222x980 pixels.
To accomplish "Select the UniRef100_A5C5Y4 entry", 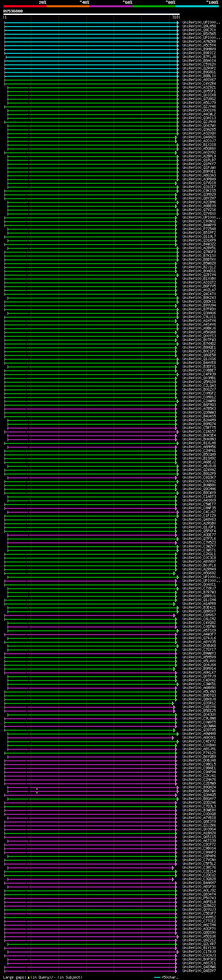I will (x=199, y=45).
